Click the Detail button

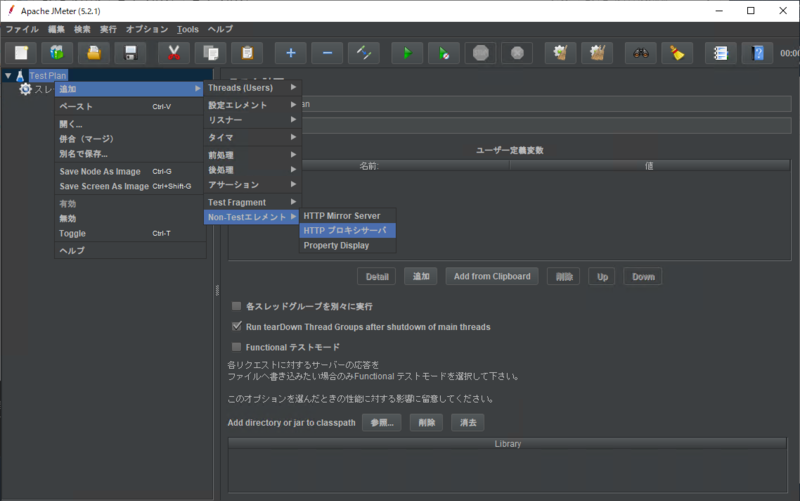point(377,277)
